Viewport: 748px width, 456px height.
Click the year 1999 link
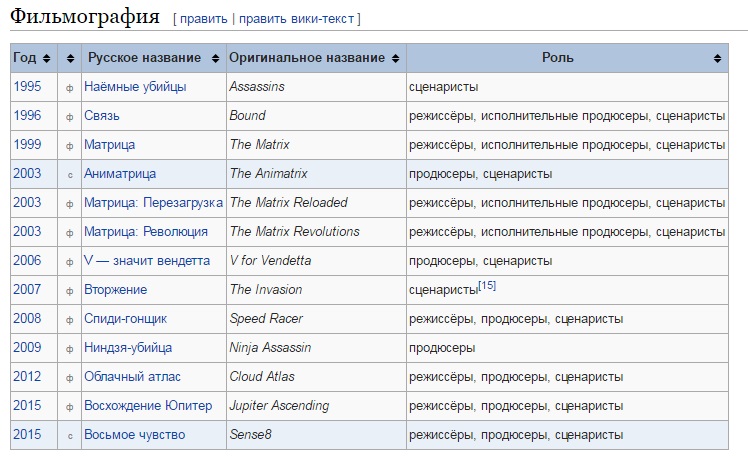(x=27, y=145)
